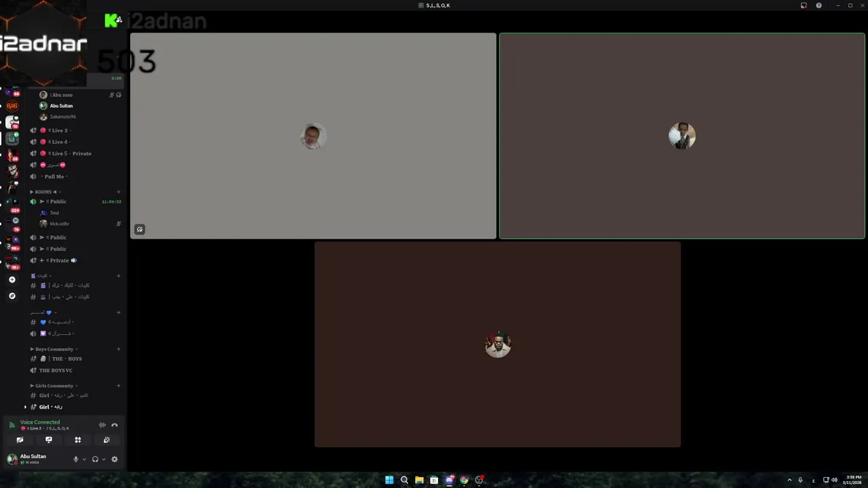The image size is (868, 488).
Task: Open server icon with 10 badge
Action: [x=12, y=122]
